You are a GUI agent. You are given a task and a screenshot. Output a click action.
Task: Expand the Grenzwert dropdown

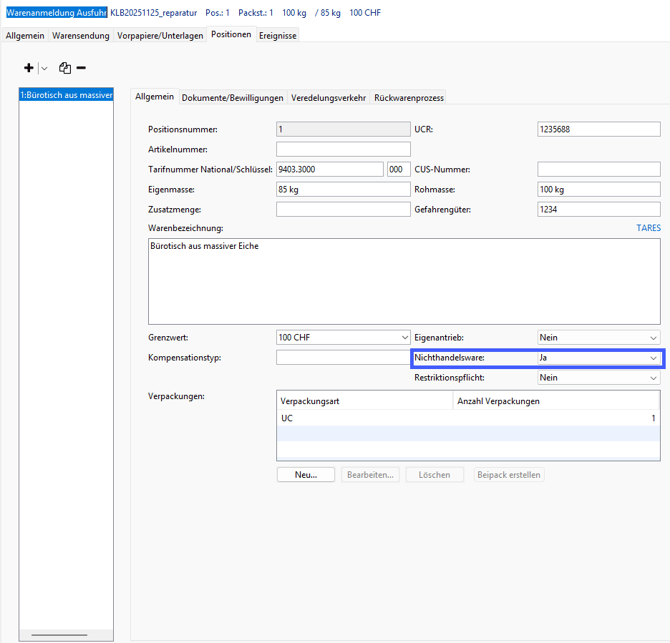[x=404, y=338]
